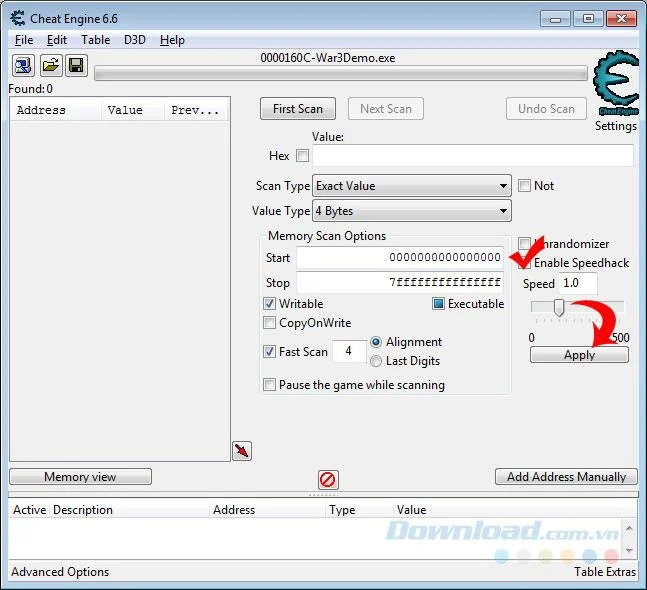Click the process name 0000160C-War3Demo.exe

[x=328, y=58]
